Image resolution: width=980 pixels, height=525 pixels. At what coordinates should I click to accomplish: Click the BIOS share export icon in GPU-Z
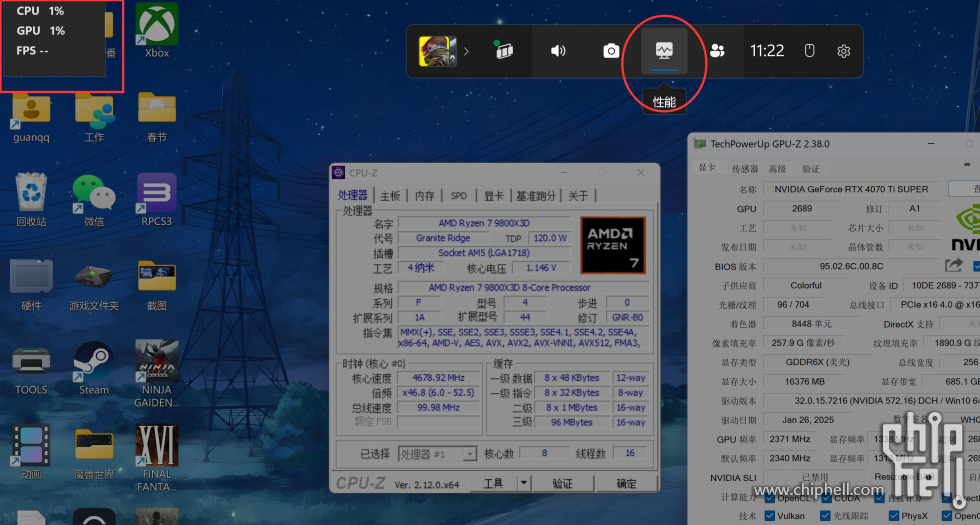pos(954,266)
